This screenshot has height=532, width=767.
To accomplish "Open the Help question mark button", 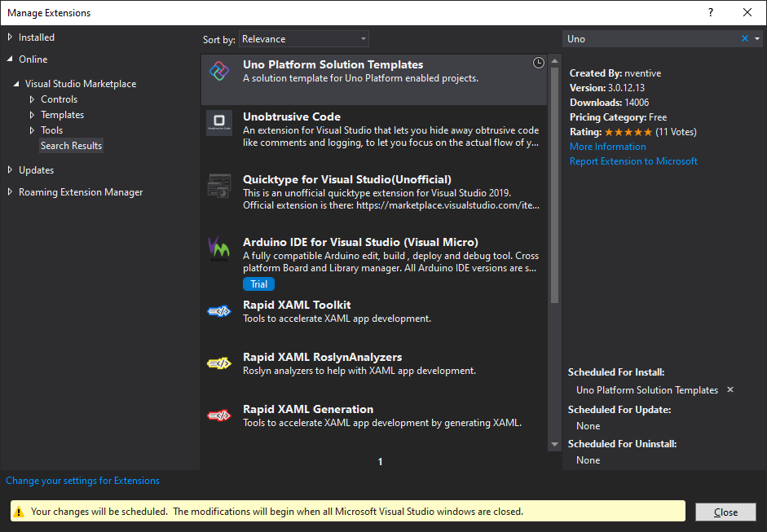I will pos(711,13).
